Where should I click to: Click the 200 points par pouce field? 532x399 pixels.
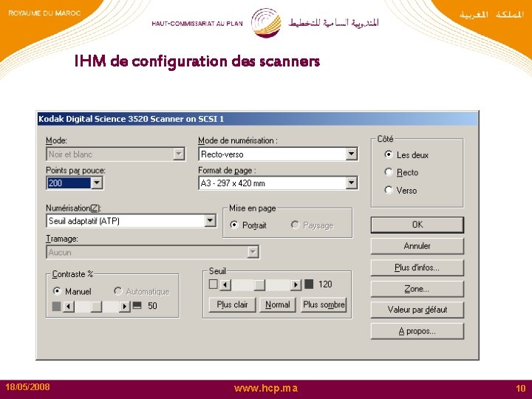pyautogui.click(x=69, y=183)
